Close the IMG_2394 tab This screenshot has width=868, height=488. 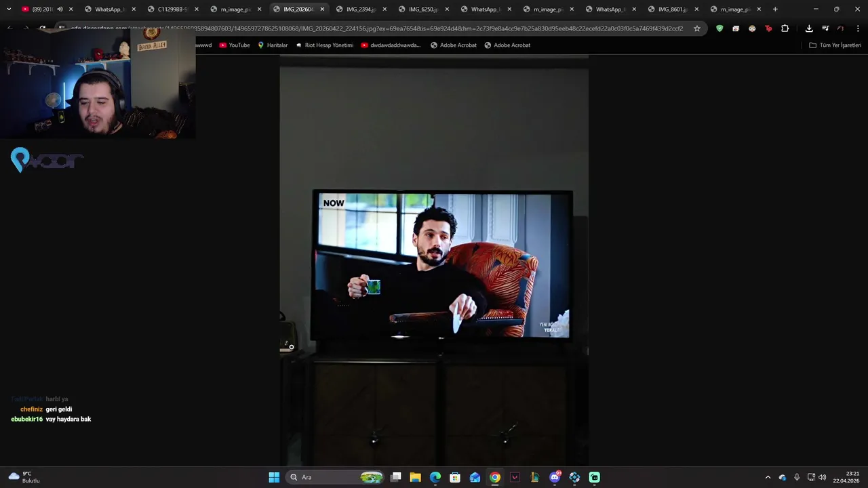384,9
